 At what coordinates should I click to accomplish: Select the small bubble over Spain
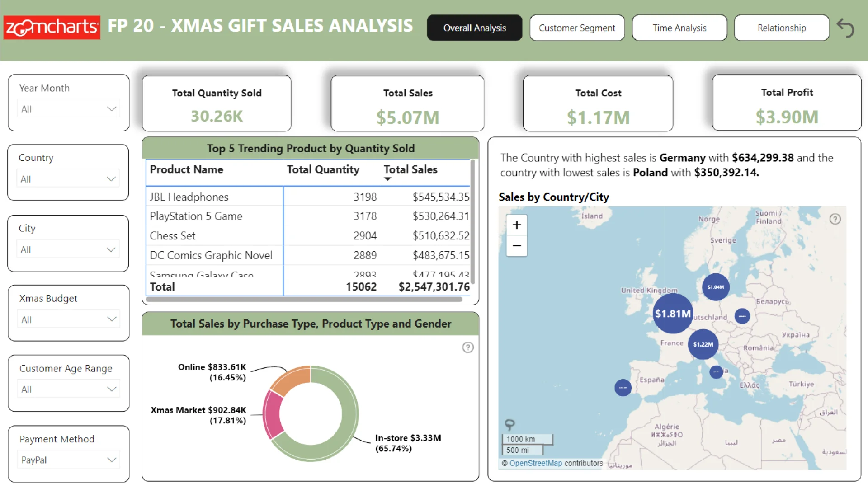pyautogui.click(x=623, y=388)
